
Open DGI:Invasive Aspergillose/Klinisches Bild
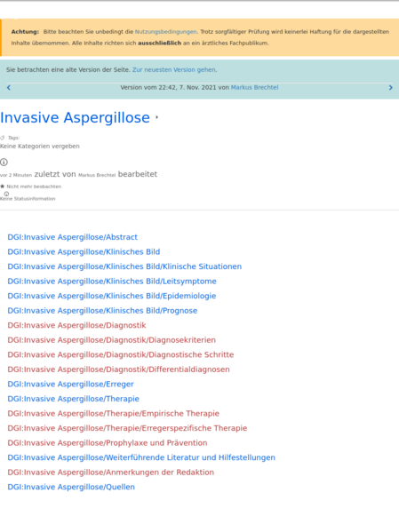(84, 251)
